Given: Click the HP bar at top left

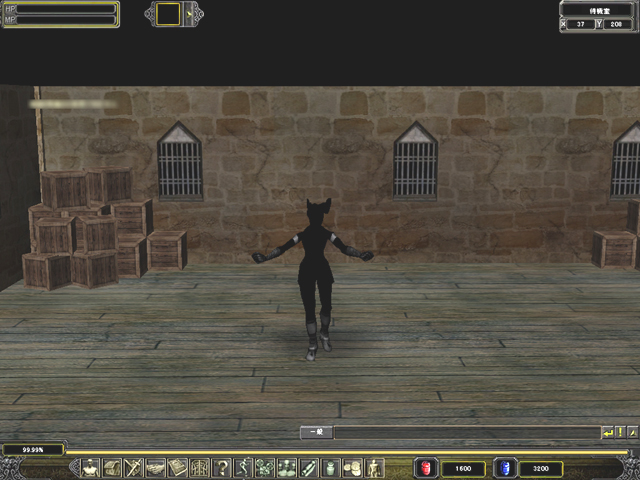Looking at the screenshot, I should click(66, 8).
